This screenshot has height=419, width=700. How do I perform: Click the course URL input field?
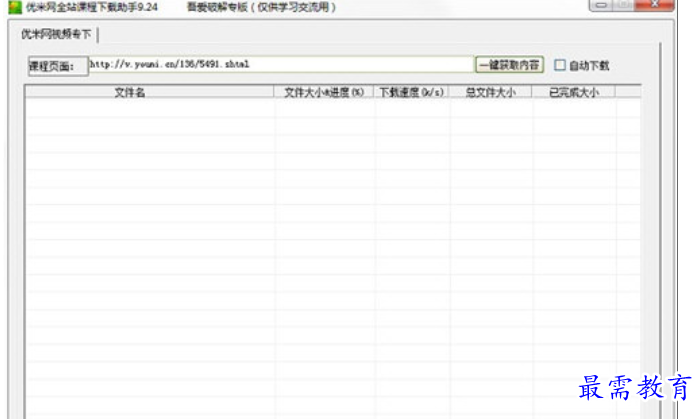pos(281,65)
